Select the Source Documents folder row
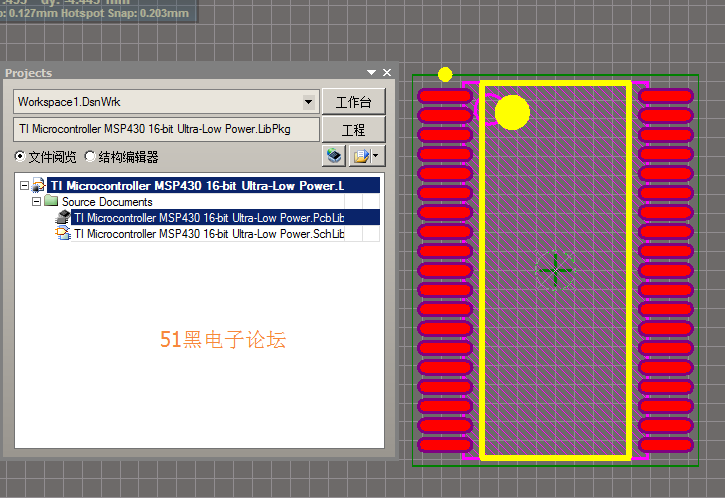The height and width of the screenshot is (498, 725). 107,202
